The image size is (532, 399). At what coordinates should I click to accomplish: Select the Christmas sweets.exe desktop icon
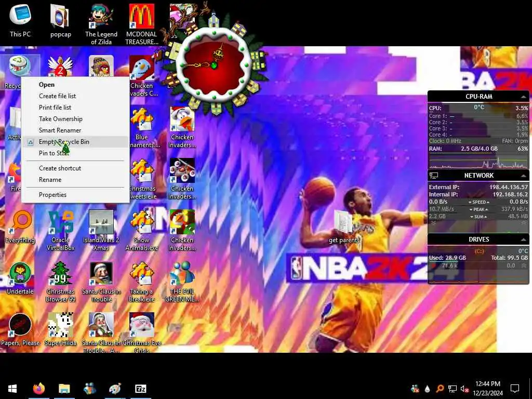[x=142, y=179]
